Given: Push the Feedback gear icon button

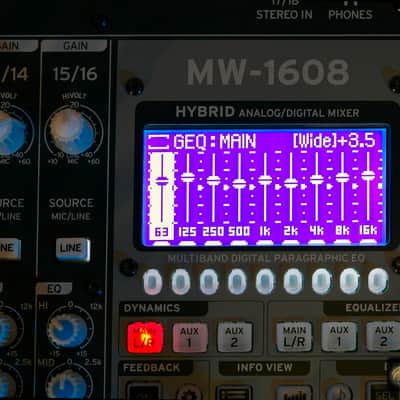Looking at the screenshot, I should coord(190,393).
